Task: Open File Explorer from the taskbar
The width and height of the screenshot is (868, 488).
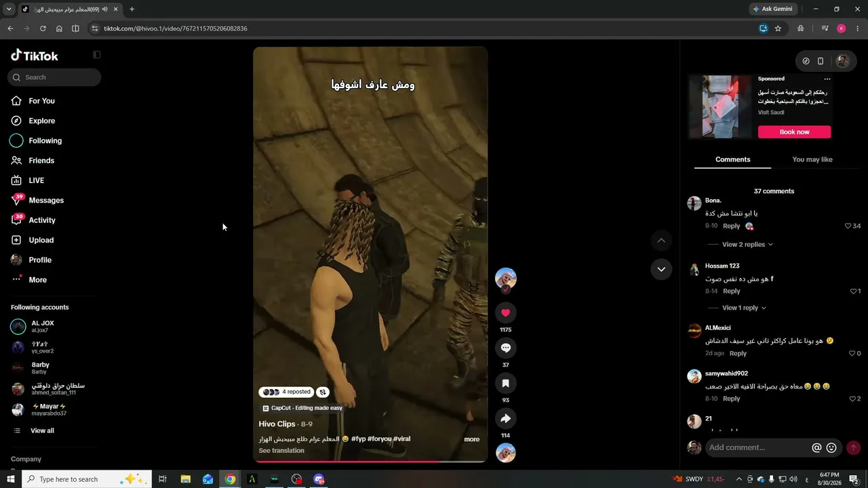Action: (185, 479)
